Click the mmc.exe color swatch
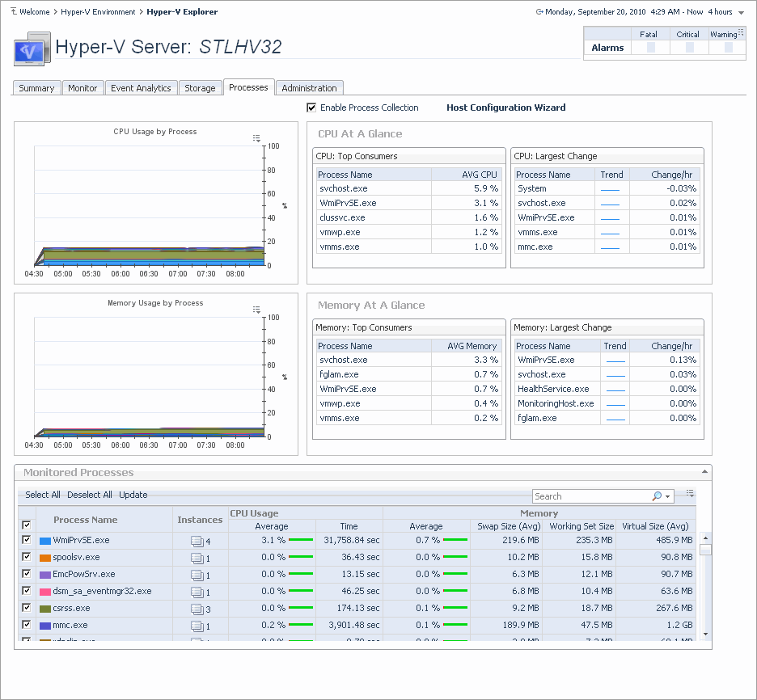757x700 pixels. point(44,626)
